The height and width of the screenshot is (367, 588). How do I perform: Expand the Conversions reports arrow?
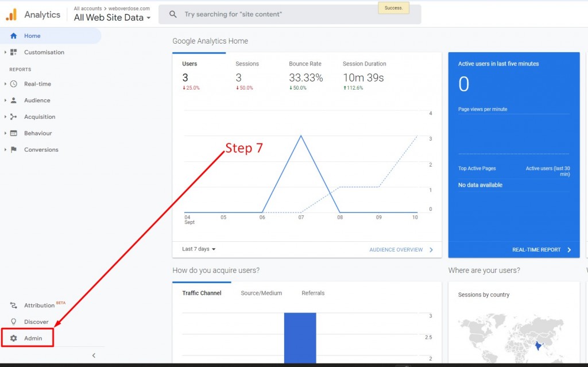(x=5, y=149)
